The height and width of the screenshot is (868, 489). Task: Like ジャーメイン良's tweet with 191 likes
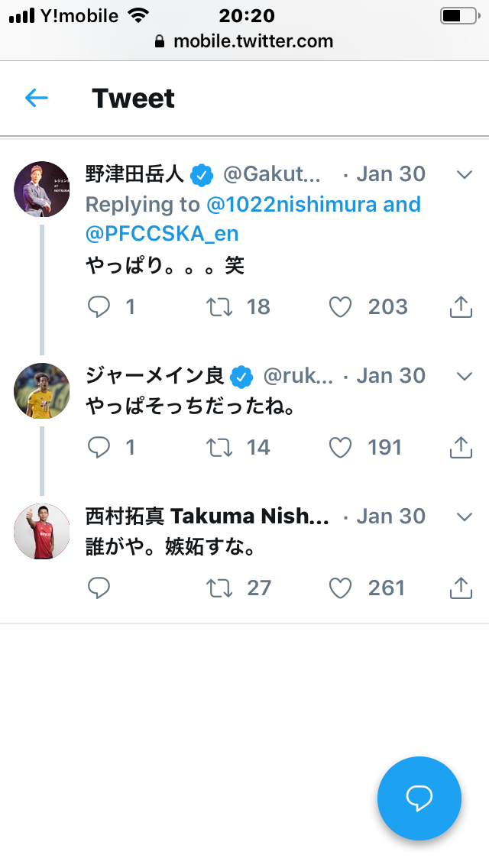pos(340,448)
